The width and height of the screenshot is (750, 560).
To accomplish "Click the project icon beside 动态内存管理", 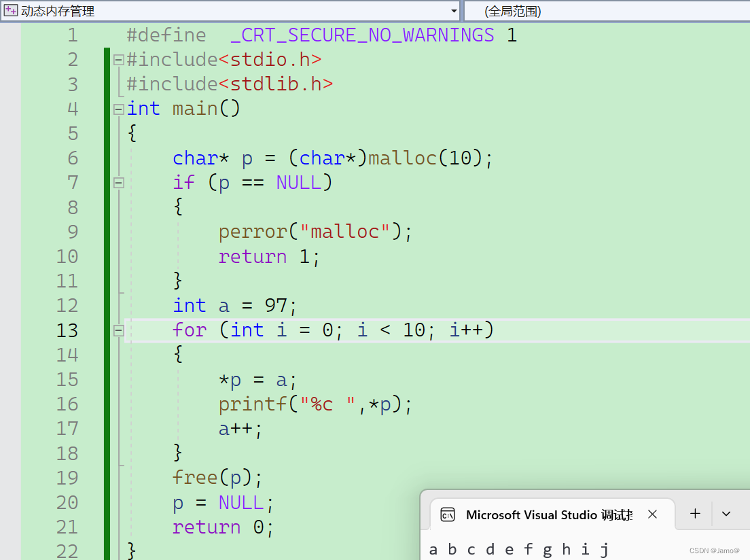I will click(10, 10).
